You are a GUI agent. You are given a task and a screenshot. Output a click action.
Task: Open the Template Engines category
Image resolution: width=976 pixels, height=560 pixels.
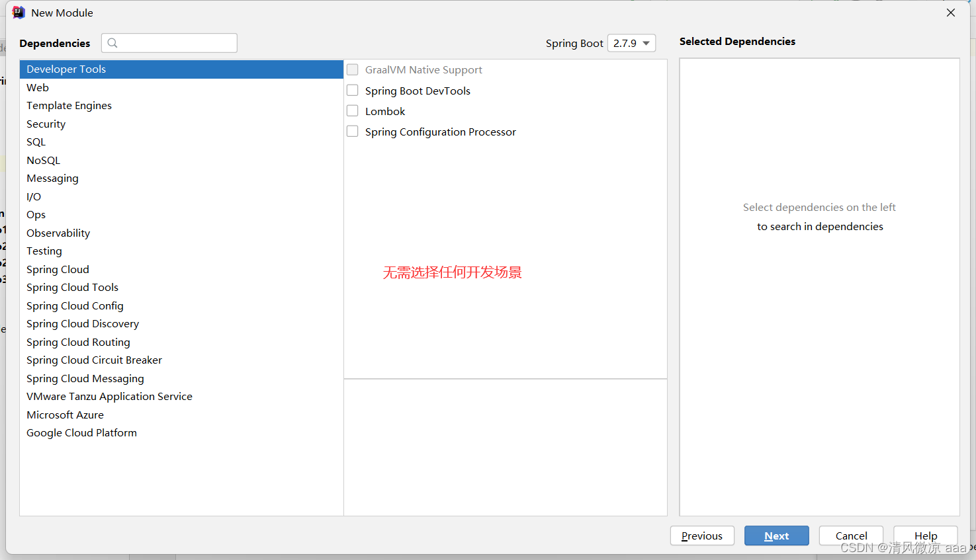point(181,106)
